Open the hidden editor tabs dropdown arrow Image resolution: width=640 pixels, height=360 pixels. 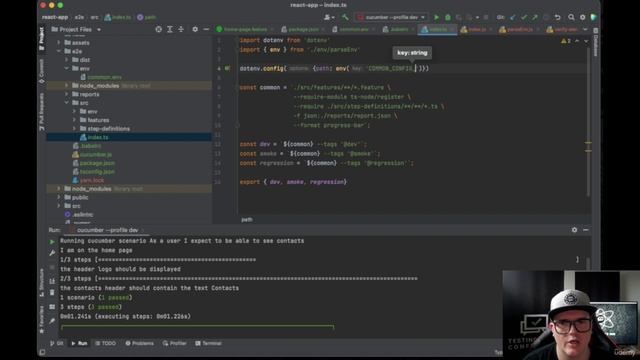tap(585, 29)
